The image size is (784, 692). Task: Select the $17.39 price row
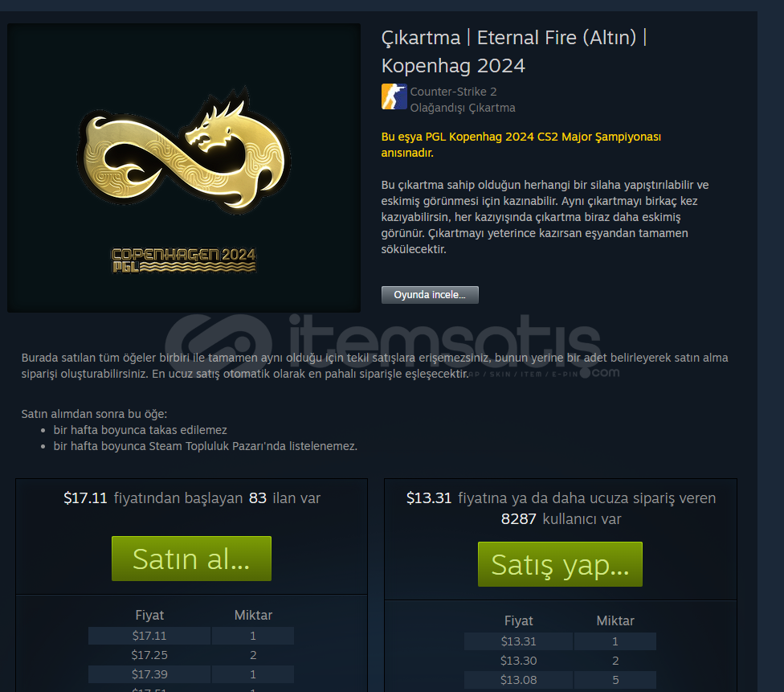tap(191, 674)
